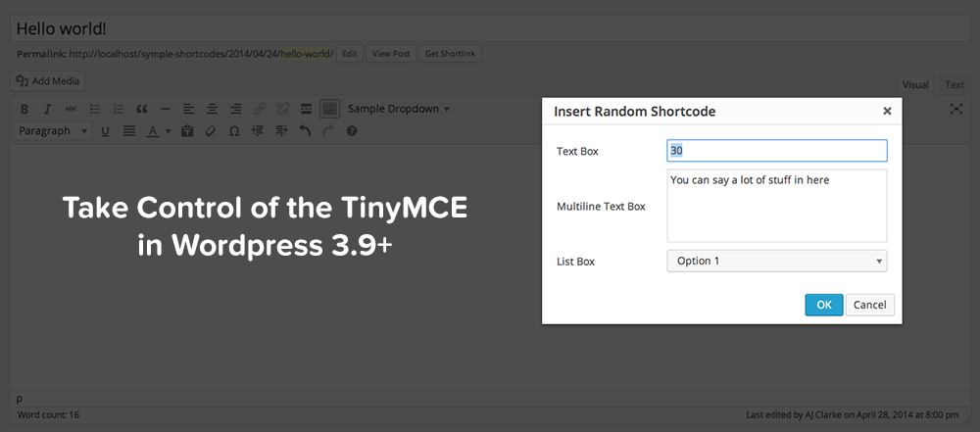Image resolution: width=980 pixels, height=432 pixels.
Task: Toggle distraction-free fullscreen mode
Action: pos(956,109)
